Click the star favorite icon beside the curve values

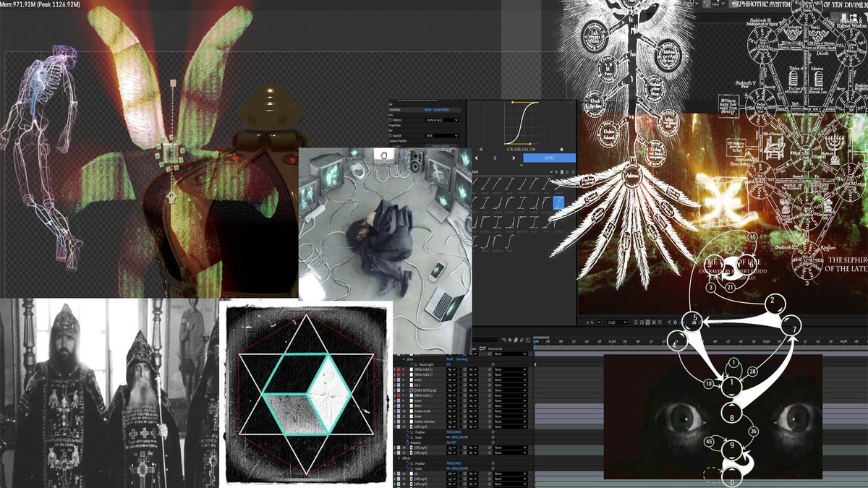pyautogui.click(x=562, y=150)
